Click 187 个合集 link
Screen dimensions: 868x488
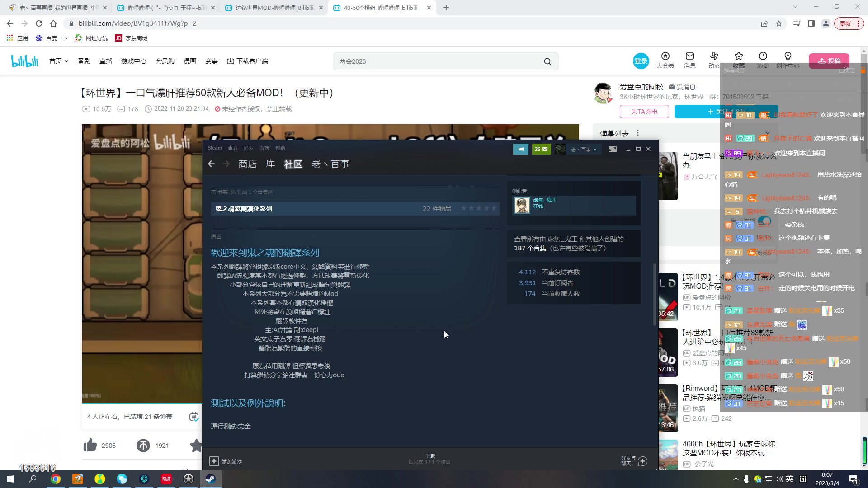(530, 248)
